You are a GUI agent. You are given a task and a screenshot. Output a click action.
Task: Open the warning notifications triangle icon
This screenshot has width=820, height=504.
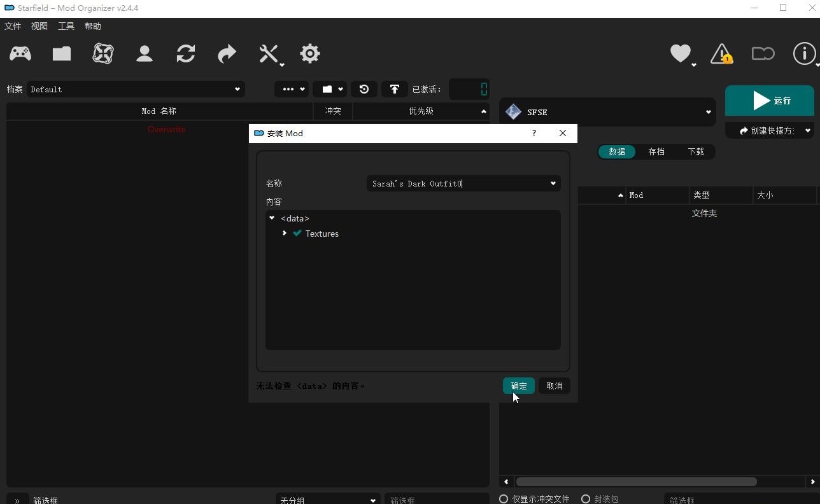721,53
